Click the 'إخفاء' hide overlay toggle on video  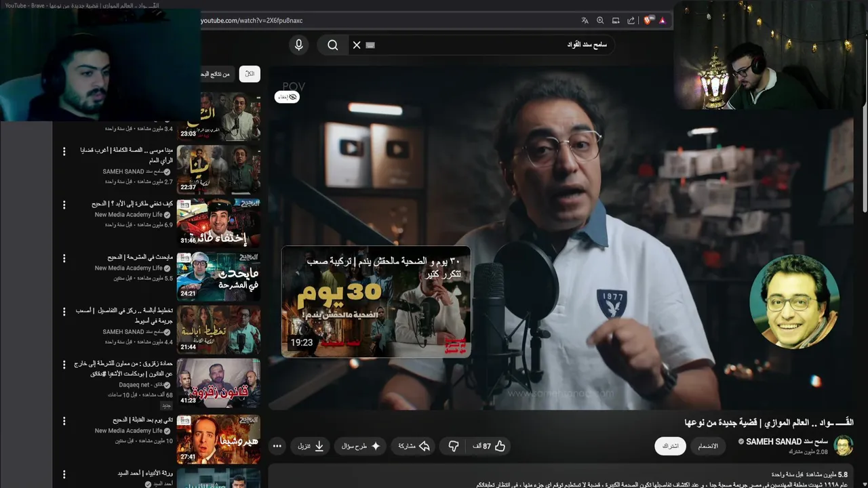coord(287,97)
